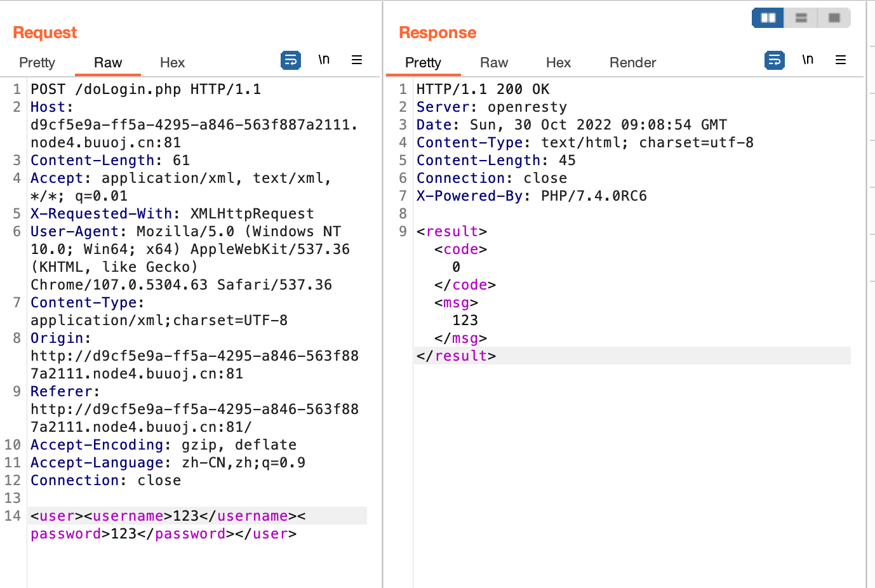Click the response Content-Type text/html header
875x588 pixels.
(585, 143)
